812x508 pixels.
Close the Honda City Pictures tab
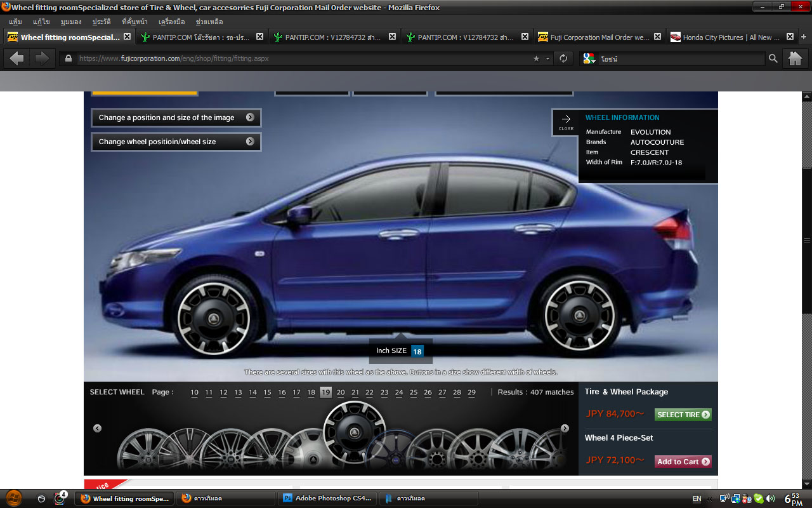[x=790, y=37]
